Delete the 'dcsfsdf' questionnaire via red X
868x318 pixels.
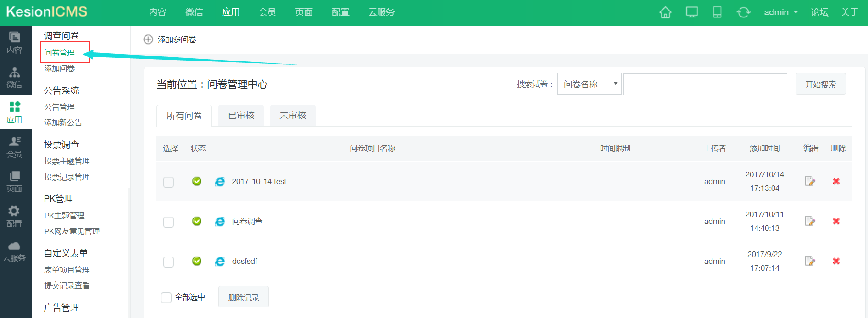coord(836,261)
